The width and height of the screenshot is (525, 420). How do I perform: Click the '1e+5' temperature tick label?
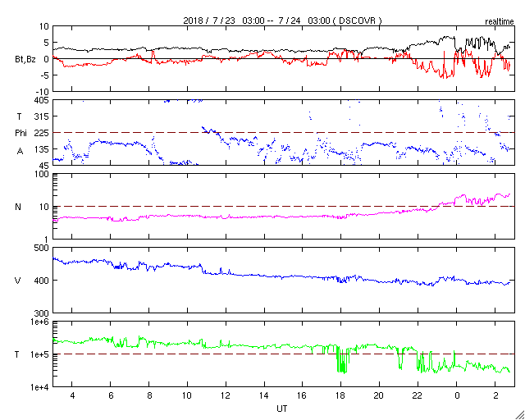click(x=40, y=354)
